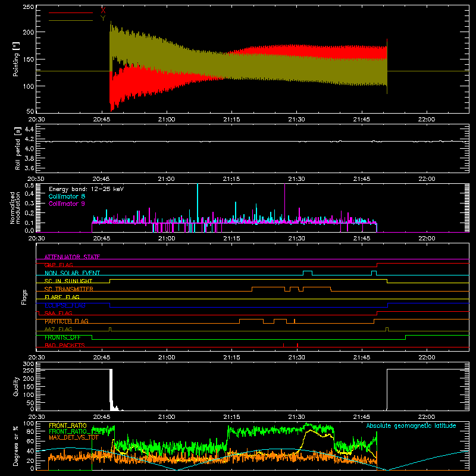Click the Quality axis title

click(16, 386)
